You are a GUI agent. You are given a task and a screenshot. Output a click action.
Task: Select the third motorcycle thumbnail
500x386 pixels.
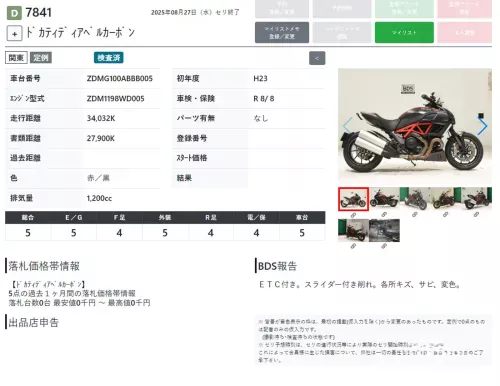(415, 199)
